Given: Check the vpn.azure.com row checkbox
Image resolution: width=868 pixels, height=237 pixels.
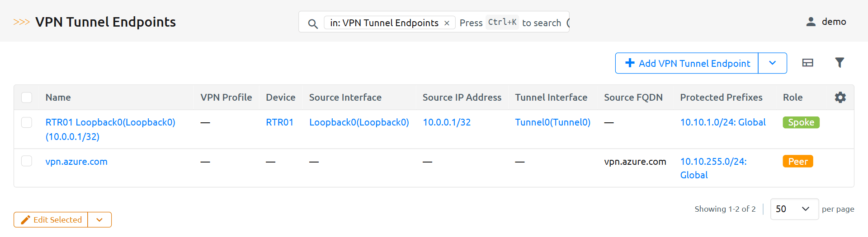Looking at the screenshot, I should (x=27, y=161).
